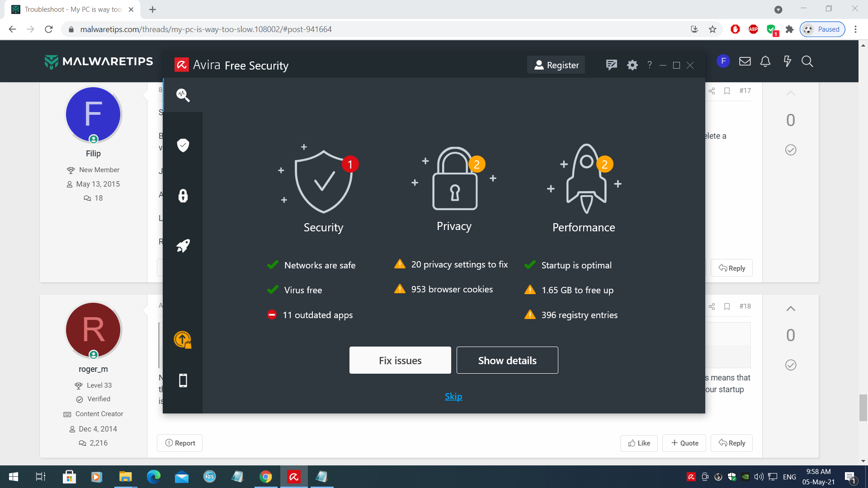Open Avira settings gear

[x=632, y=65]
